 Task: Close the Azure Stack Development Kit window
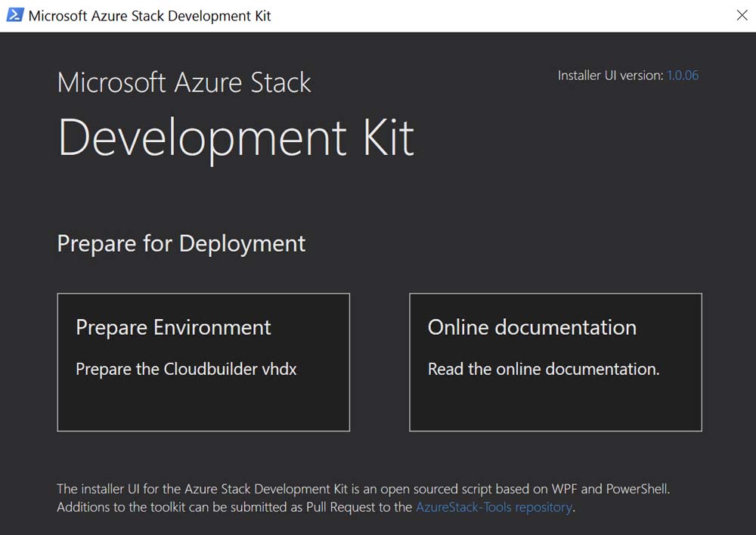[x=742, y=15]
